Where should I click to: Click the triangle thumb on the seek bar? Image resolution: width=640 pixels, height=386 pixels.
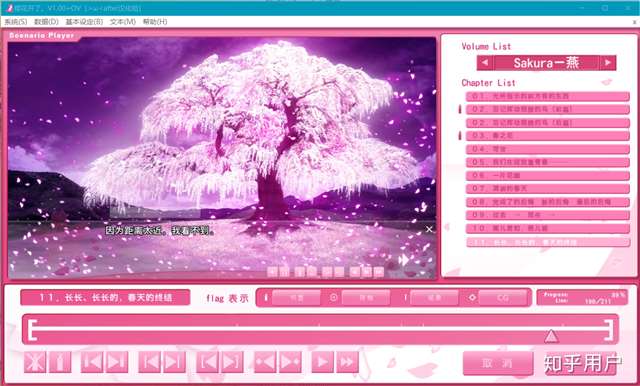pyautogui.click(x=551, y=336)
